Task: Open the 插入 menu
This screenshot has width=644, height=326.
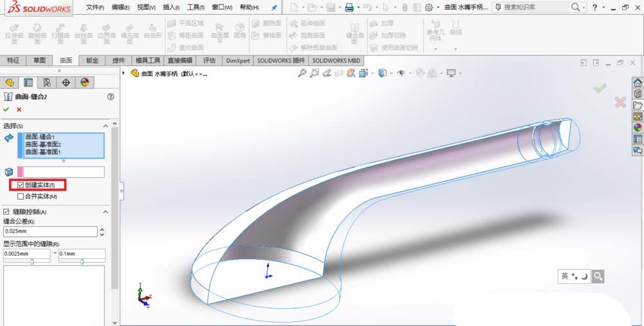Action: click(171, 7)
